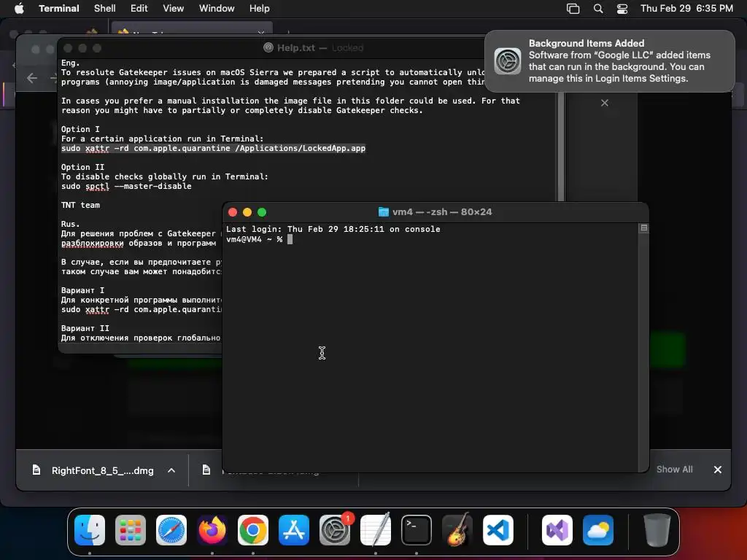Launch Safari from the Dock
The height and width of the screenshot is (560, 747).
[171, 530]
